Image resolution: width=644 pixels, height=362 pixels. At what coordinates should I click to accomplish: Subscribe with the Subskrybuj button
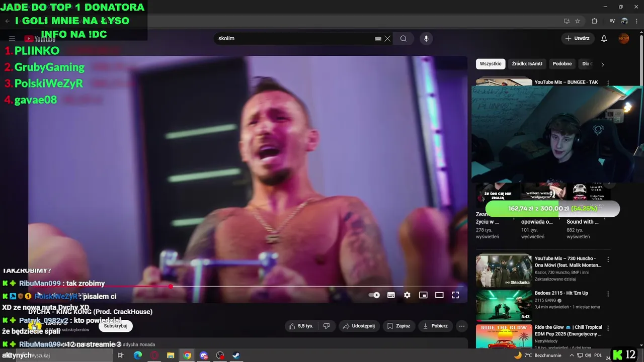(x=116, y=326)
